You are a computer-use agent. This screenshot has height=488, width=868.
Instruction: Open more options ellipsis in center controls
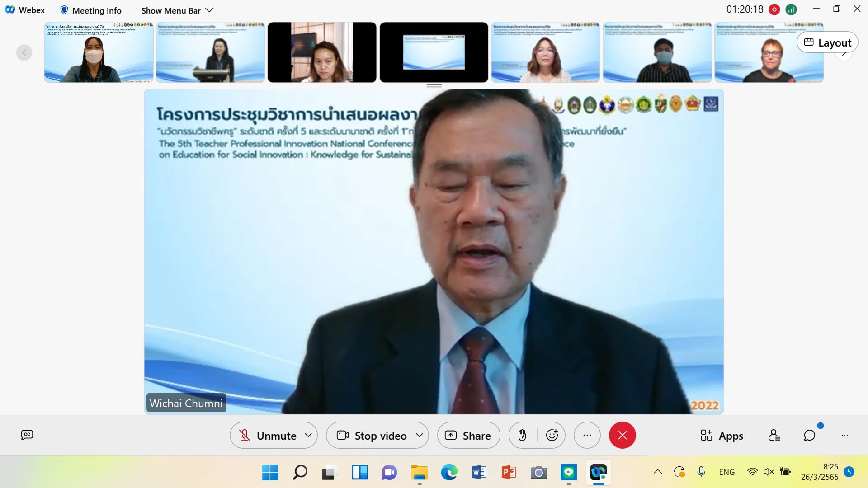coord(587,435)
